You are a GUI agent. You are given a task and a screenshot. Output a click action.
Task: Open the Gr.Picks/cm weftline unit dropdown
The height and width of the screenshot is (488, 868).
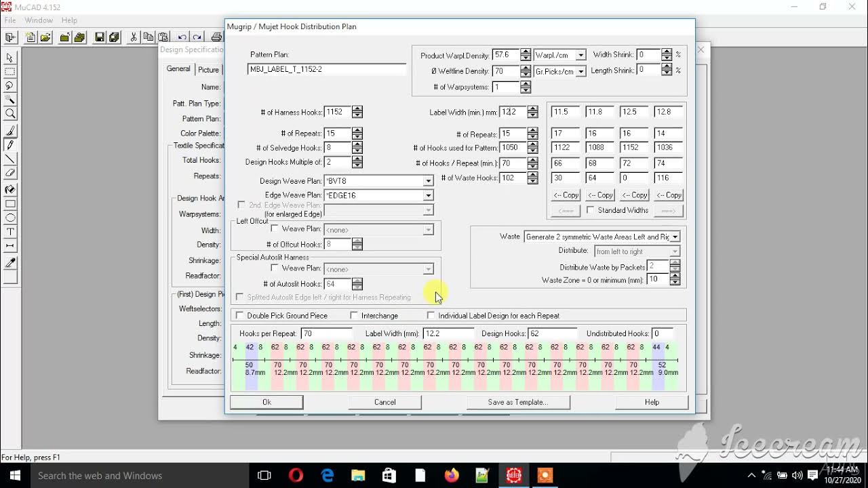click(580, 71)
